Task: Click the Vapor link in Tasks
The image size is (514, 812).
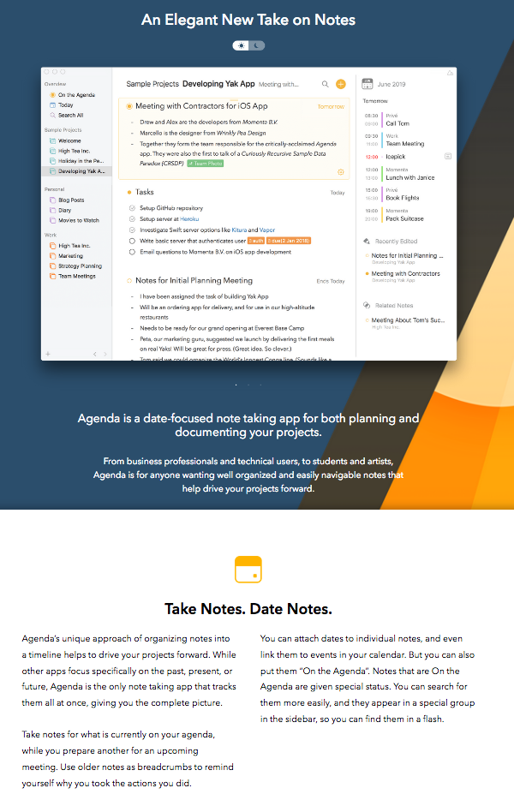Action: point(267,230)
